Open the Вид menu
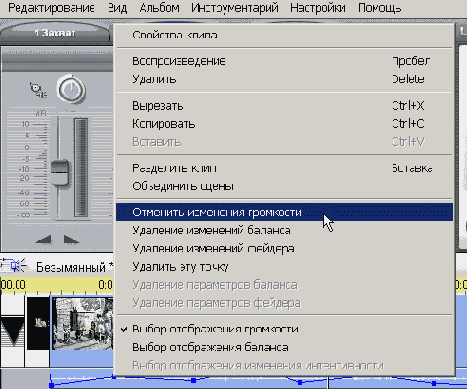Screen dimensions: 467x389 [x=118, y=8]
